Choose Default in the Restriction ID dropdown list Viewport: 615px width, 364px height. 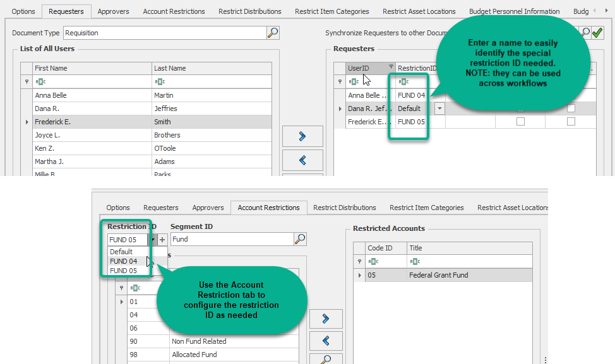(x=121, y=252)
